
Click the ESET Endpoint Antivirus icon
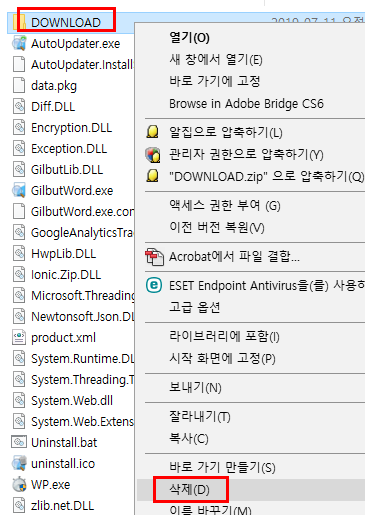tap(154, 286)
